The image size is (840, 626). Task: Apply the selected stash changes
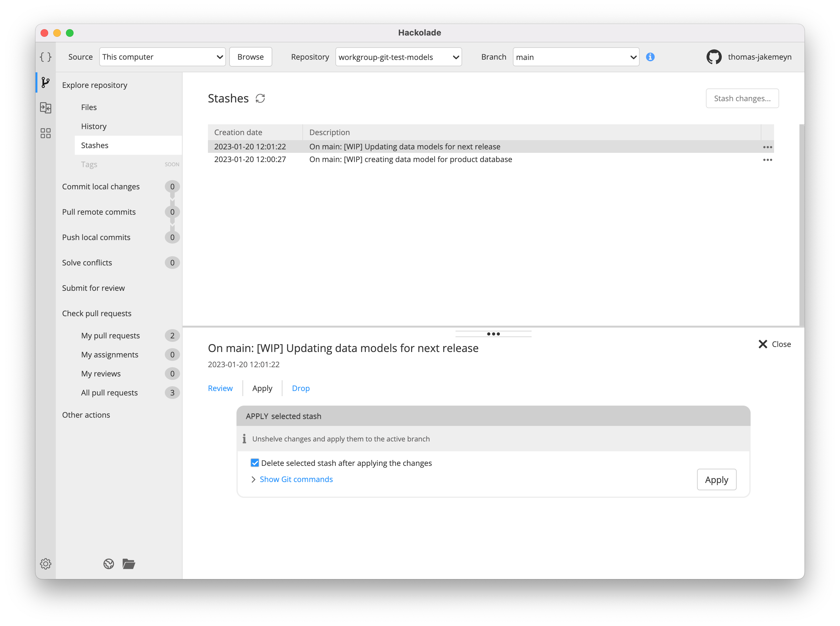coord(716,479)
